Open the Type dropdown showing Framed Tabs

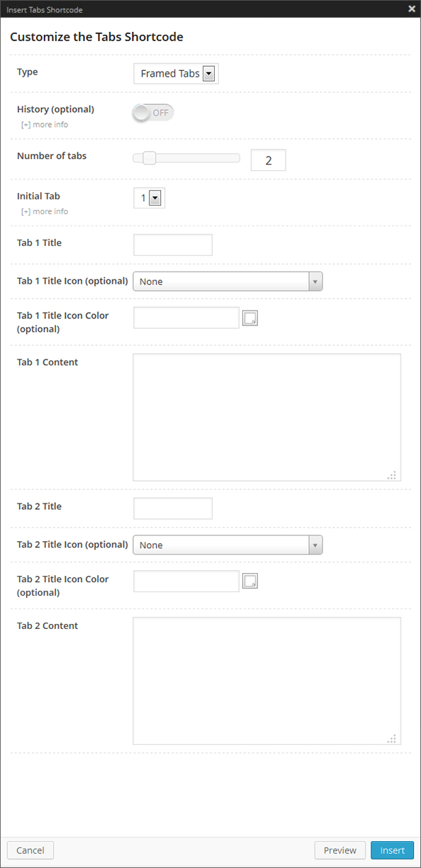point(175,73)
